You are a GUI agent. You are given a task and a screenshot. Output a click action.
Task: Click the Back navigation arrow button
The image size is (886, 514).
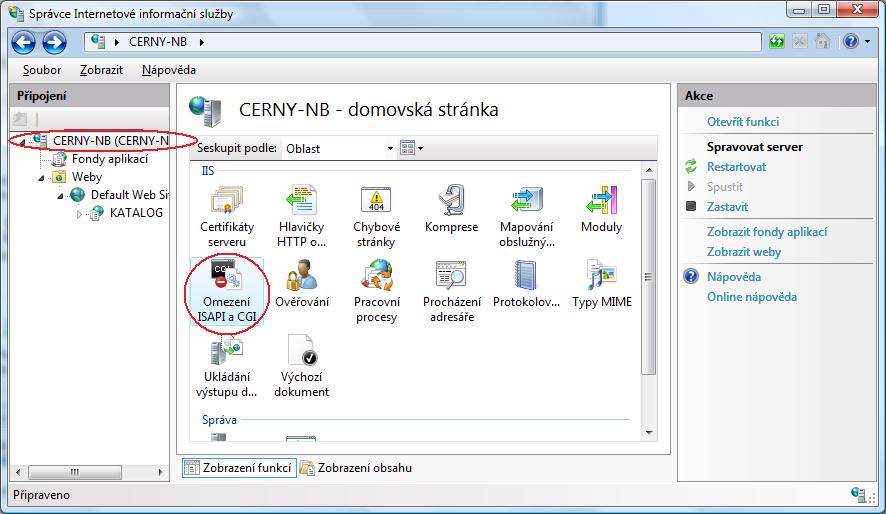pos(24,42)
